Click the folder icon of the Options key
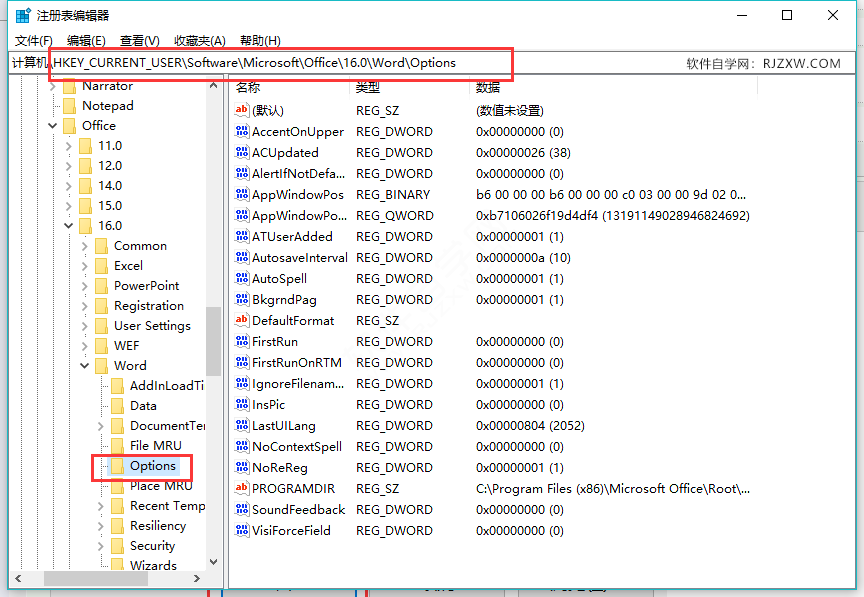 [x=120, y=466]
